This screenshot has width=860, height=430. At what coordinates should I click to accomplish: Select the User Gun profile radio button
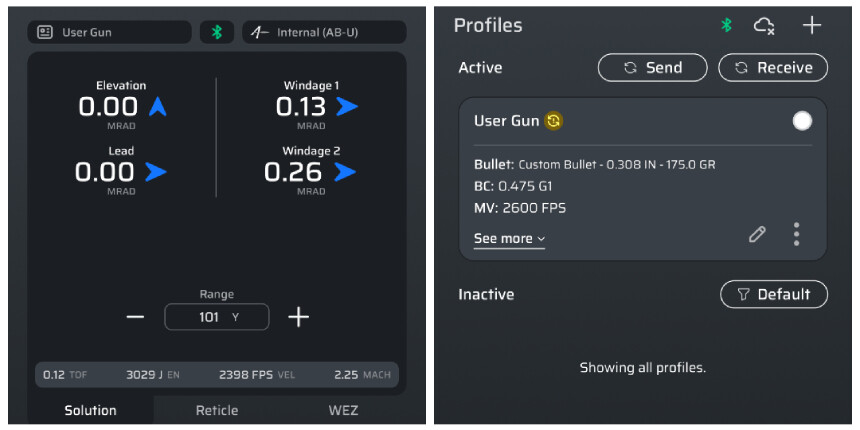tap(801, 121)
